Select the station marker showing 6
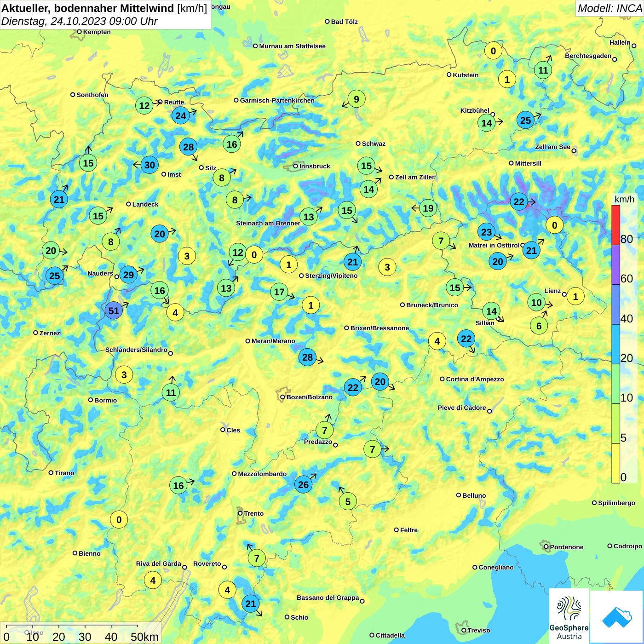Screen dimensions: 644x644 539,326
